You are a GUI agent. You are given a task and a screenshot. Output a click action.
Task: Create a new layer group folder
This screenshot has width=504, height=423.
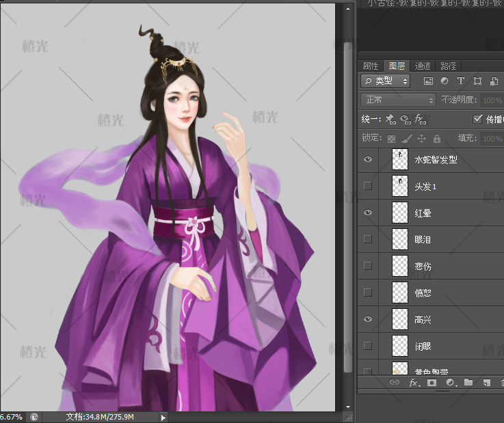click(x=468, y=383)
